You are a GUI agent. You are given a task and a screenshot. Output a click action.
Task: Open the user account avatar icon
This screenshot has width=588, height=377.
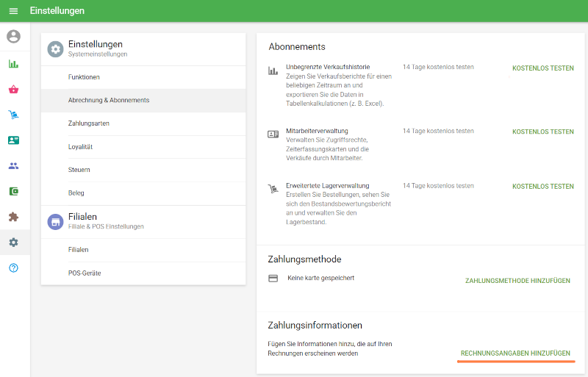point(13,37)
